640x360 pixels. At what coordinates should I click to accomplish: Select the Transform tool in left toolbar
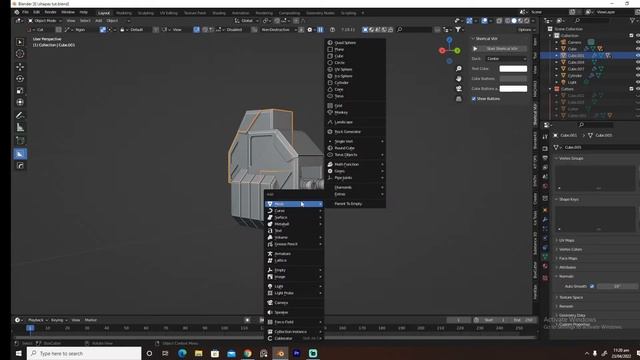coord(20,102)
